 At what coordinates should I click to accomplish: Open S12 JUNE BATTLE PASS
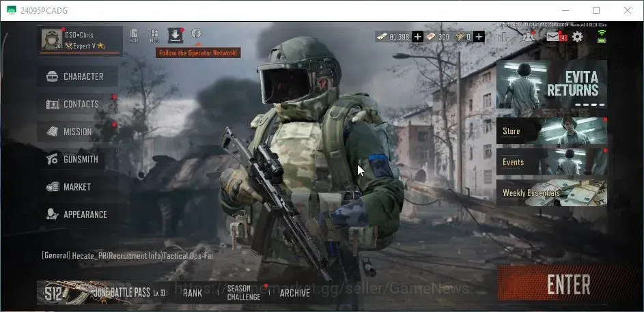tap(103, 292)
